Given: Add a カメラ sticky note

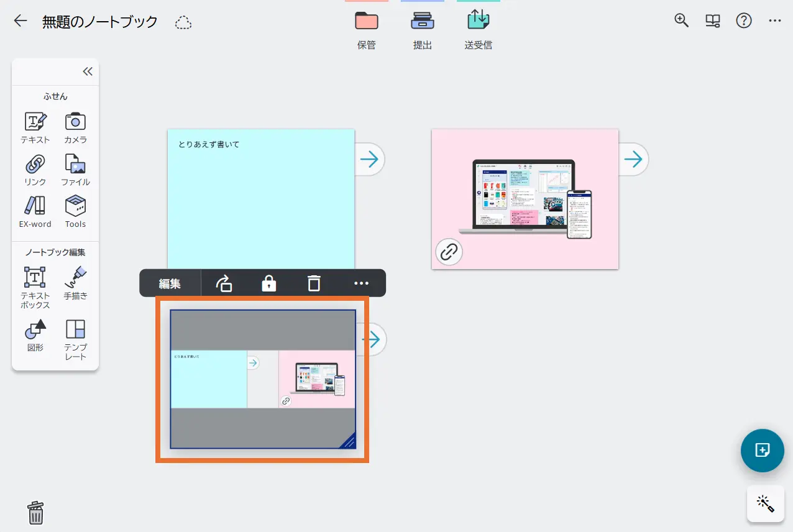Looking at the screenshot, I should click(75, 128).
